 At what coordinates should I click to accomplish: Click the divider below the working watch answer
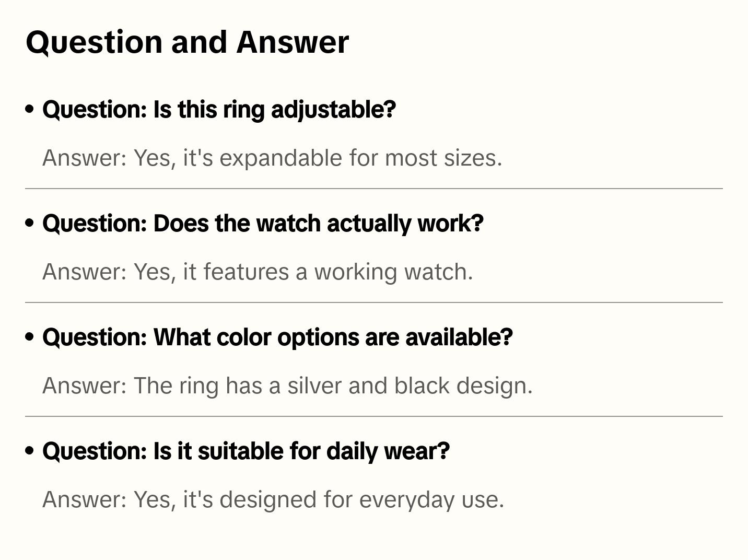click(374, 302)
